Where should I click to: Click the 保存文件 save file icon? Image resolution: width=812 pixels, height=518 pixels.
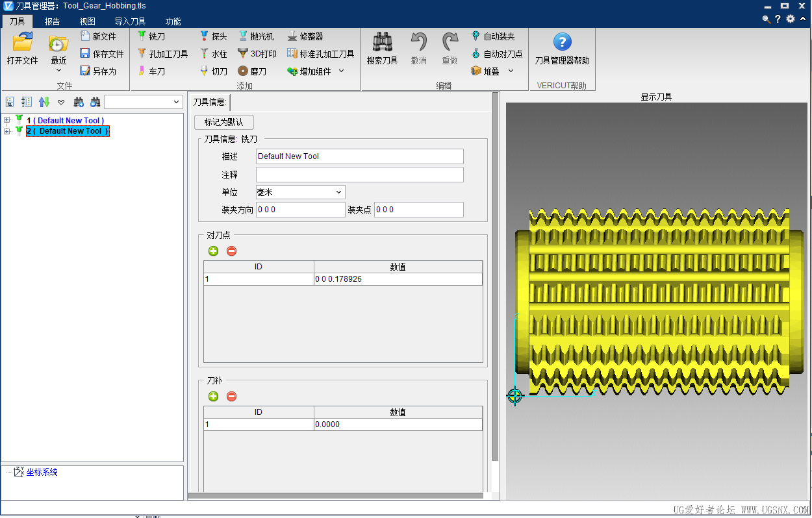point(85,54)
